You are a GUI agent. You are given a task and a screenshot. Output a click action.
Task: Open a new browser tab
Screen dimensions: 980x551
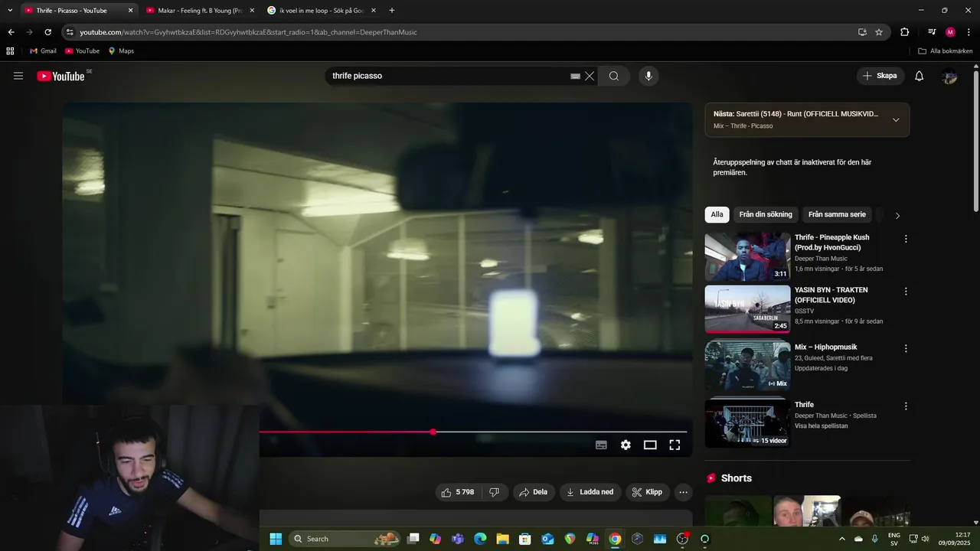point(392,10)
